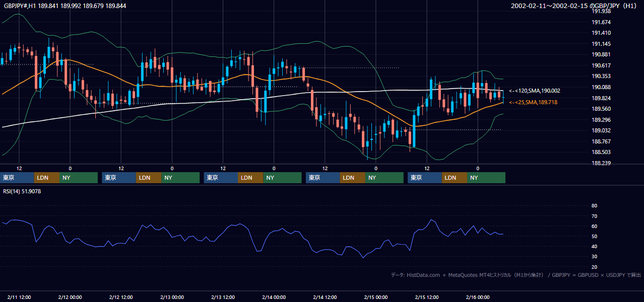Select the 120 SMA label showing 190.002
The image size is (644, 302).
point(535,91)
